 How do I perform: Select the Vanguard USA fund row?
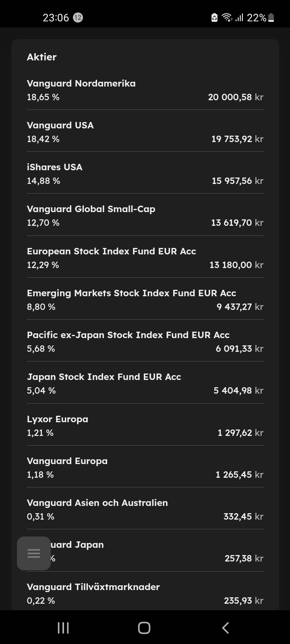pyautogui.click(x=145, y=132)
